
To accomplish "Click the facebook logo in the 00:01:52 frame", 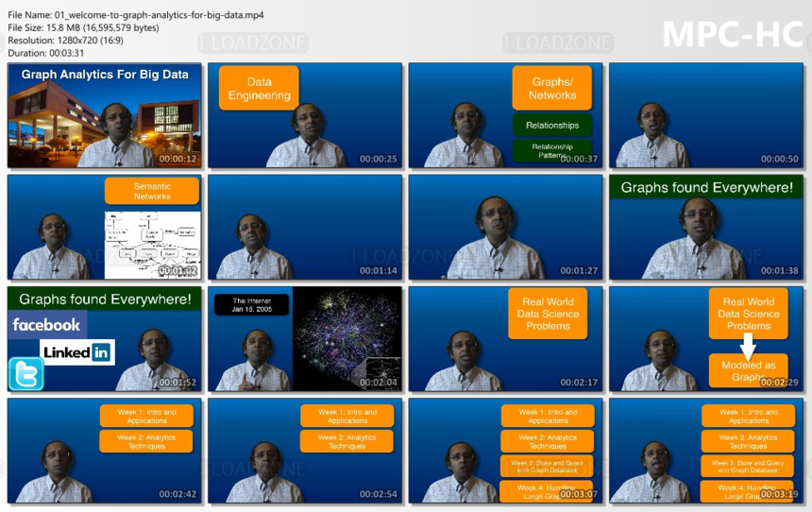I will 47,325.
